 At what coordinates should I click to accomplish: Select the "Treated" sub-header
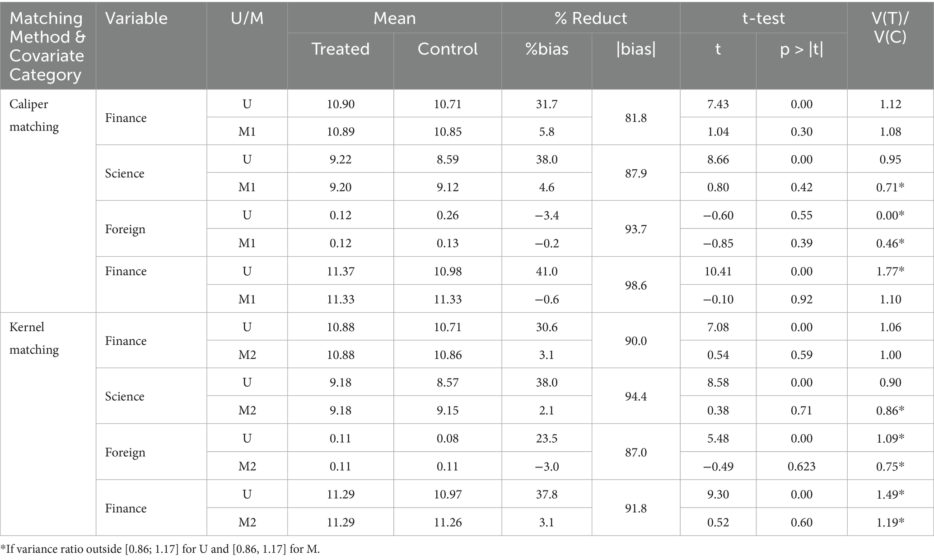341,49
